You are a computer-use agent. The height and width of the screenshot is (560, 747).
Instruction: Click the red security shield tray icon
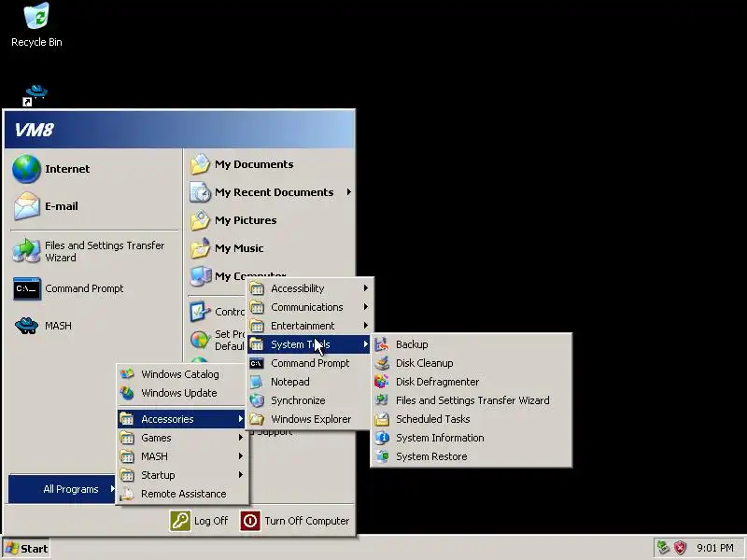tap(680, 548)
